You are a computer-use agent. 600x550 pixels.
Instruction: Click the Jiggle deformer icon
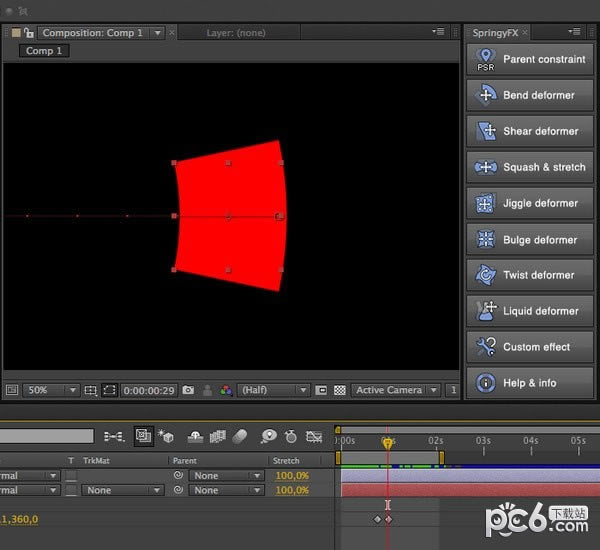point(485,203)
